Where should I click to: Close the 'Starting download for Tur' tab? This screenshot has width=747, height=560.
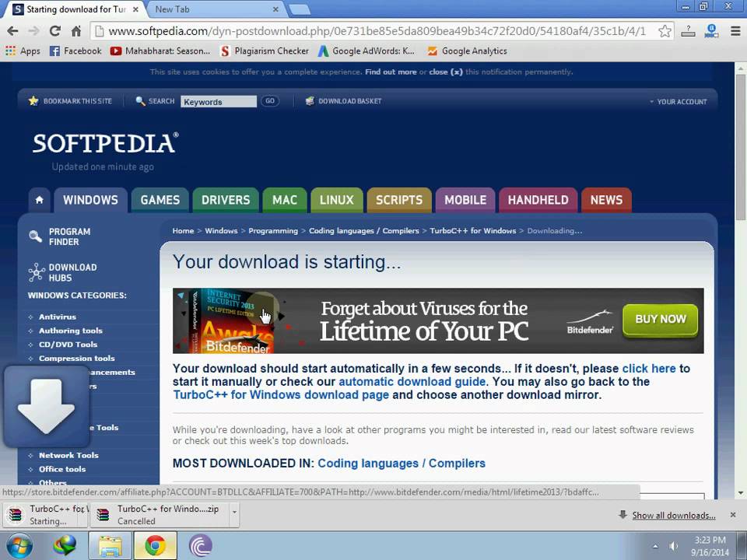tap(135, 9)
